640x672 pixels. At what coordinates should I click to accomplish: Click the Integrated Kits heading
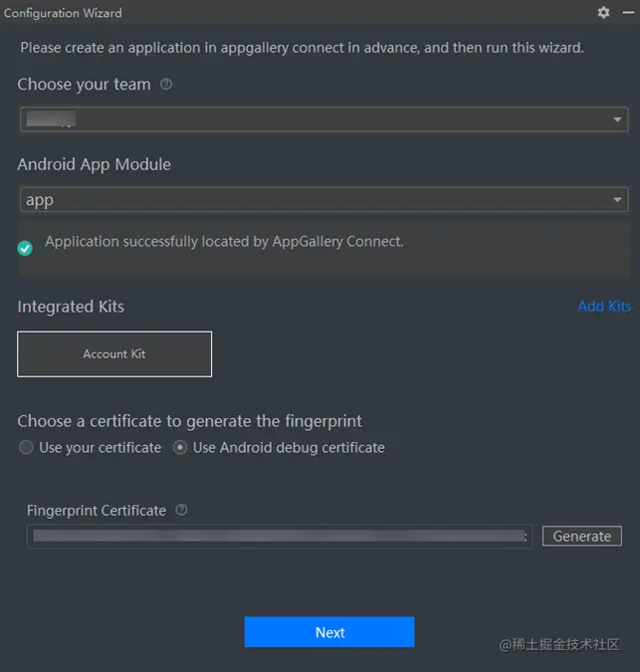coord(71,307)
